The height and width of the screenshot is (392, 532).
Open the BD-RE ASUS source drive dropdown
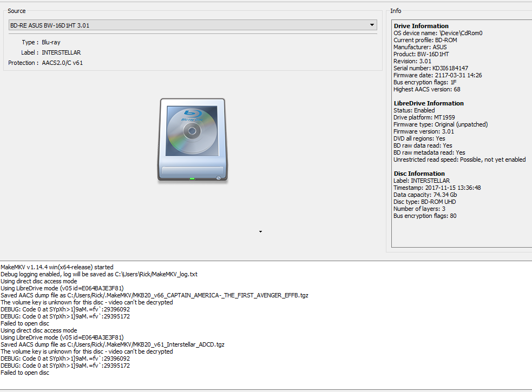coord(192,25)
